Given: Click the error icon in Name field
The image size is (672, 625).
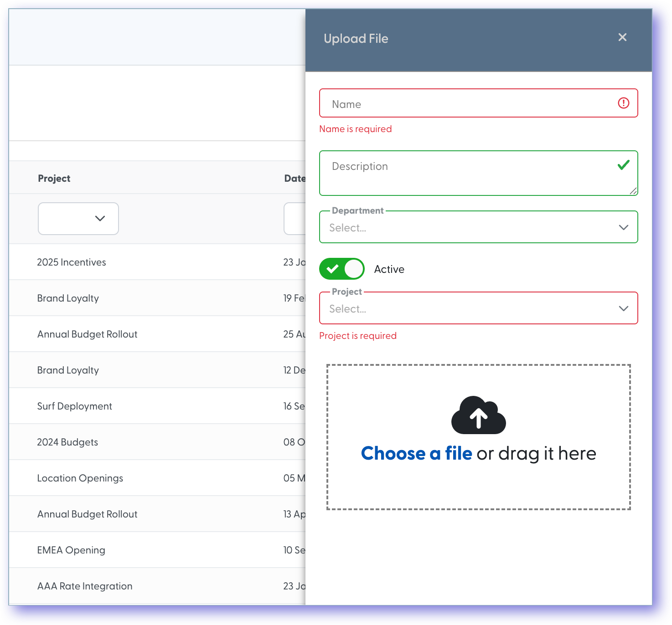Looking at the screenshot, I should click(x=623, y=103).
